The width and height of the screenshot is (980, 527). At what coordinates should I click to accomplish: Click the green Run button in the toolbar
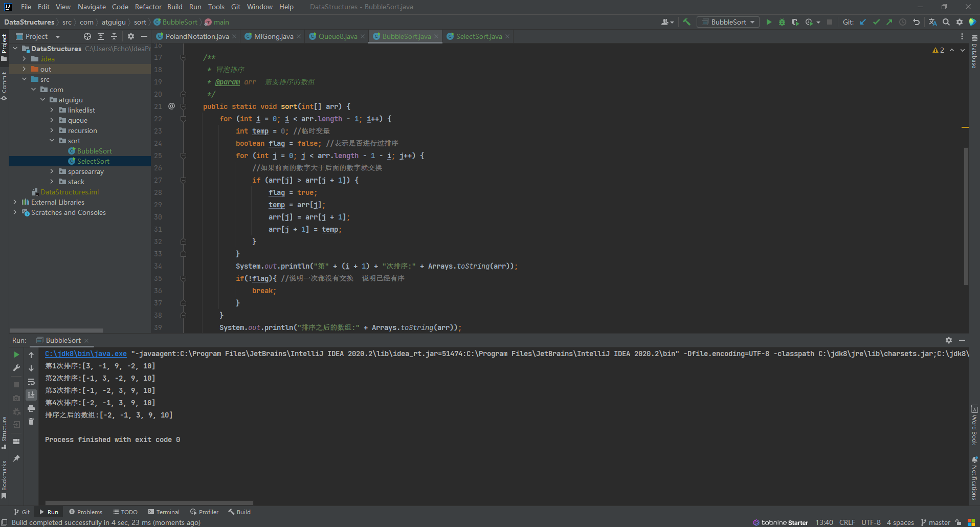point(768,22)
